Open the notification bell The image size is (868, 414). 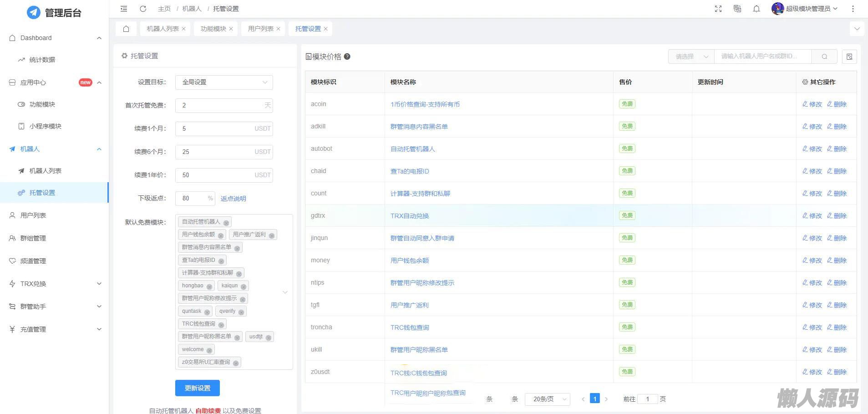(x=756, y=9)
